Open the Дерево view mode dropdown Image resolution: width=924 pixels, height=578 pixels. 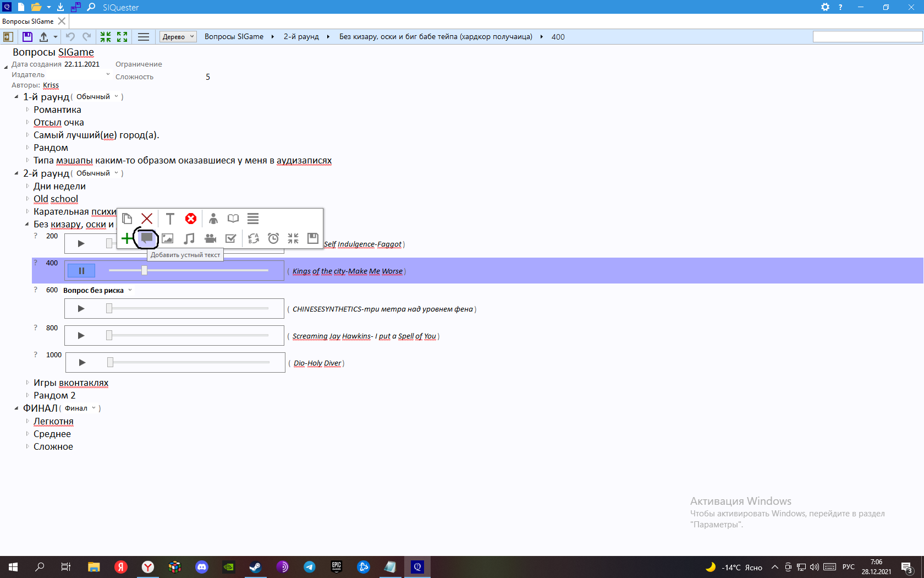tap(178, 37)
